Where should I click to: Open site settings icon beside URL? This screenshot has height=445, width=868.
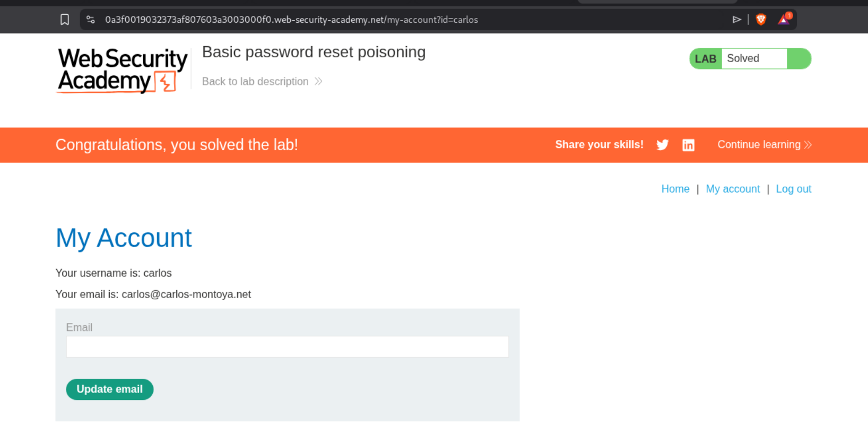[x=91, y=20]
